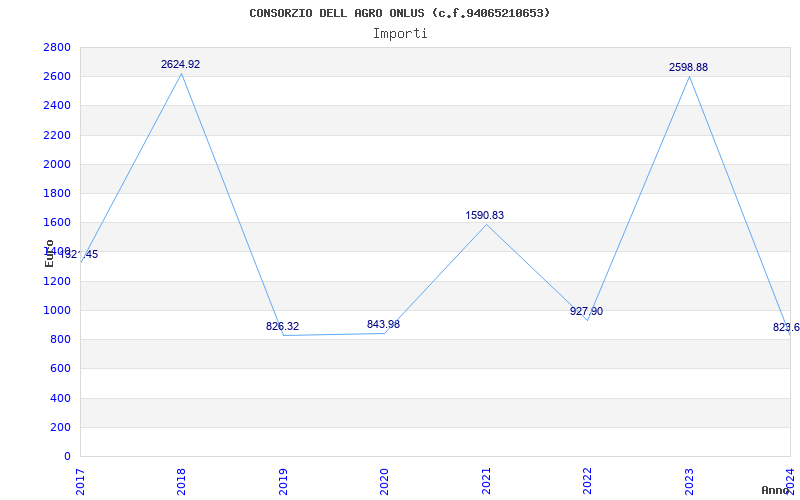Click the x-axis year 2018
Screen dimensions: 800x500
pos(182,481)
